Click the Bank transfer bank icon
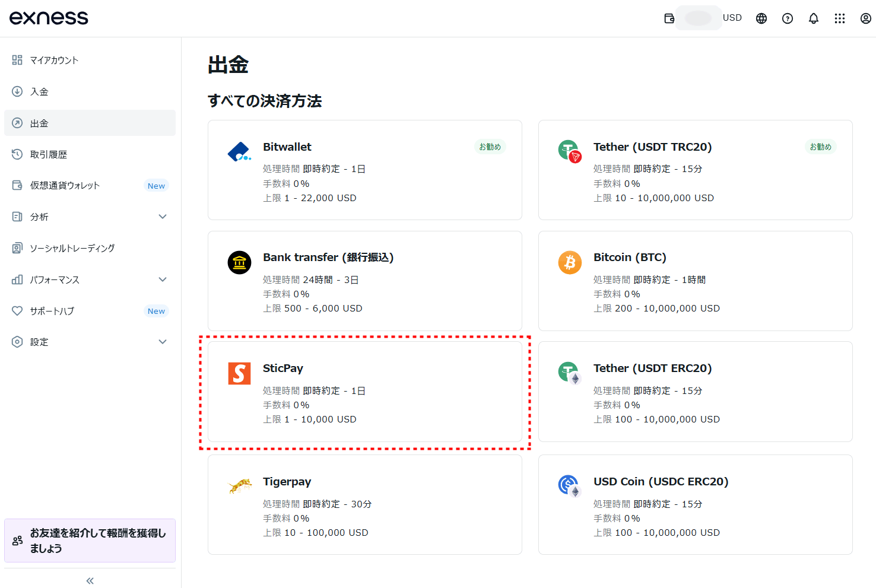 pyautogui.click(x=239, y=262)
